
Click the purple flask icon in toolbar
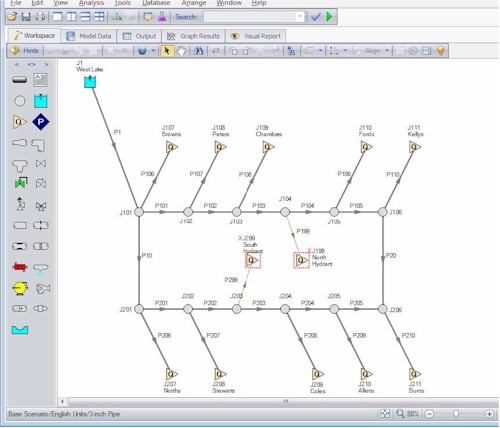(162, 17)
